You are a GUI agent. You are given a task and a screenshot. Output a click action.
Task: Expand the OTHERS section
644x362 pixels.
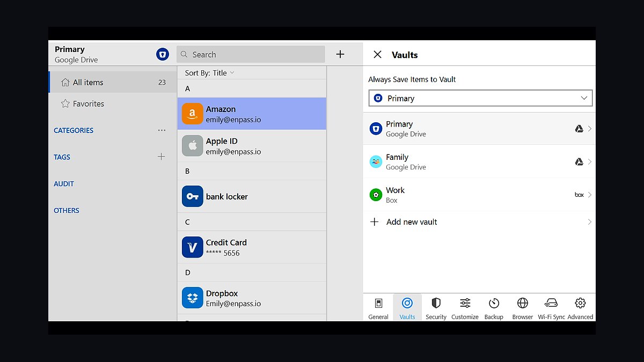(67, 210)
